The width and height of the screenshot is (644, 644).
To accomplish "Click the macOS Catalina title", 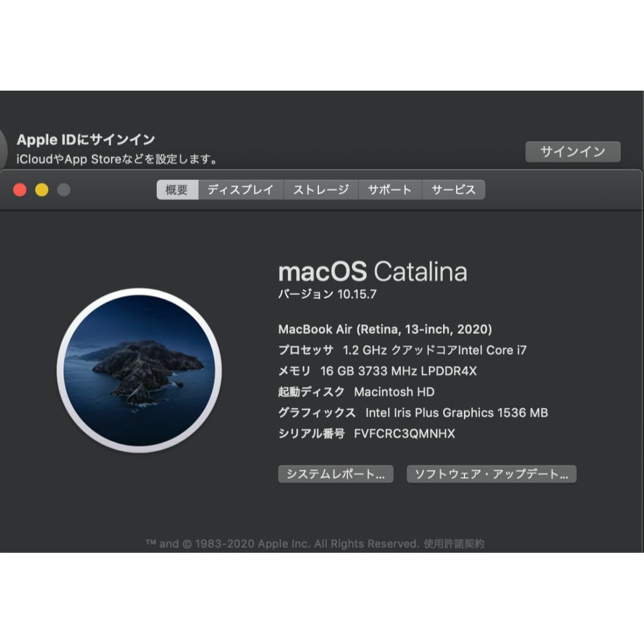I will point(373,271).
